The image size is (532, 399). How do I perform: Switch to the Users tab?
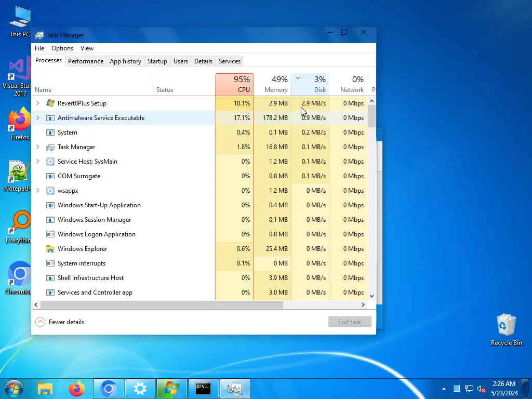(x=180, y=61)
